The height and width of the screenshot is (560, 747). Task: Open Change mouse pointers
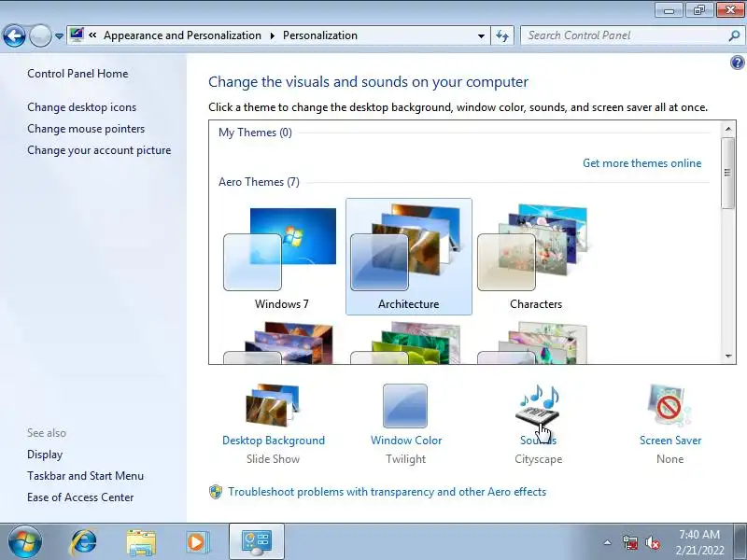pyautogui.click(x=86, y=129)
